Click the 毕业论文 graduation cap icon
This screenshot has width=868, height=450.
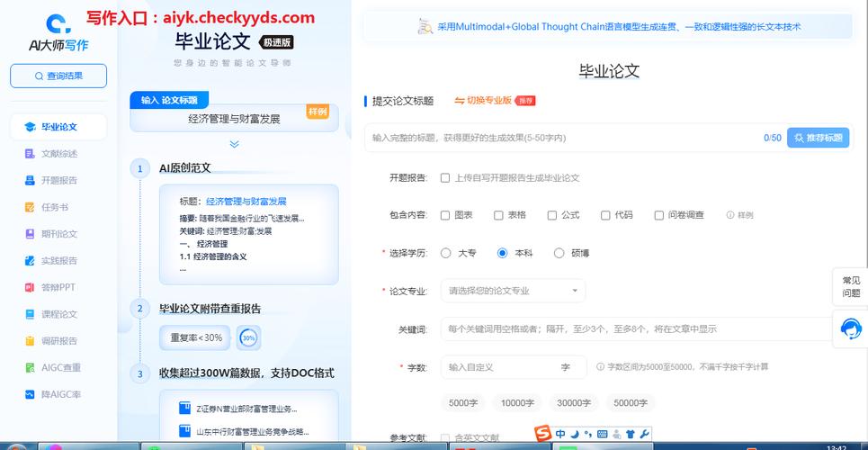point(30,127)
